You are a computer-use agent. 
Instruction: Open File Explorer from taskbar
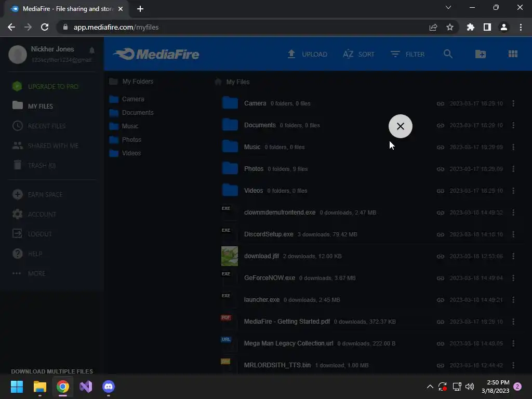(x=39, y=387)
